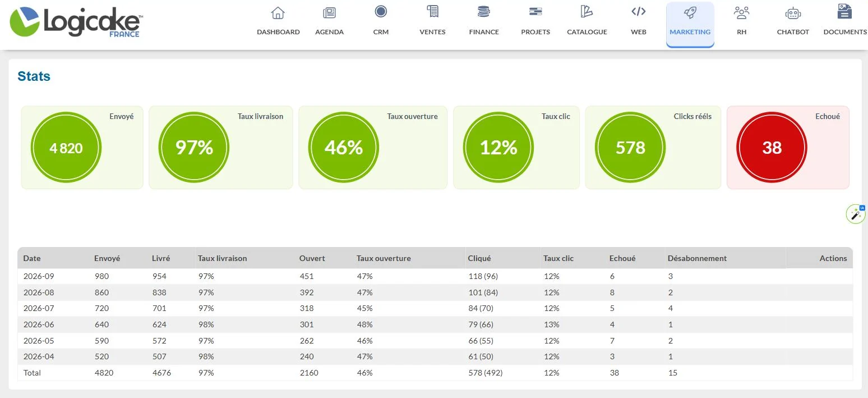Select the FINANCE menu label
Screen dimensions: 868x398
click(x=484, y=32)
